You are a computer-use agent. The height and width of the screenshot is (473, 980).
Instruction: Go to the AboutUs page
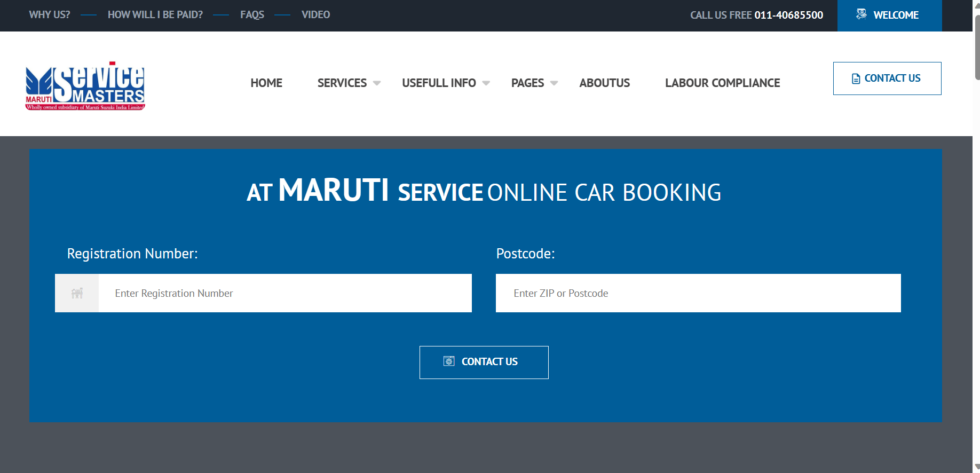coord(605,83)
